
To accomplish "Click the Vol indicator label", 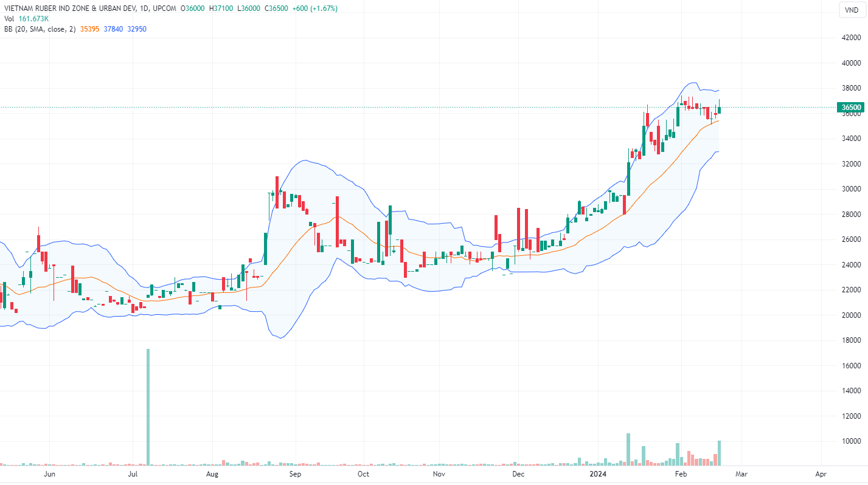I will pos(10,19).
